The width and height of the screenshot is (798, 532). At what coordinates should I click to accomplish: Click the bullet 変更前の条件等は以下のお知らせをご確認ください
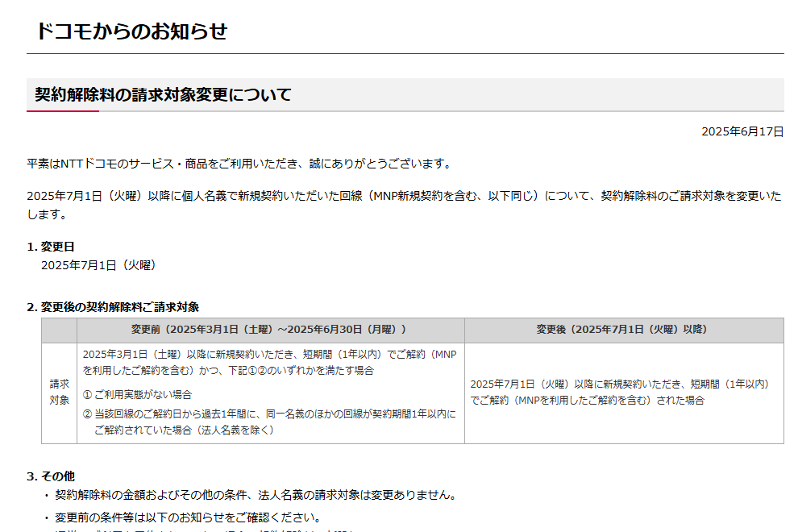[x=189, y=517]
